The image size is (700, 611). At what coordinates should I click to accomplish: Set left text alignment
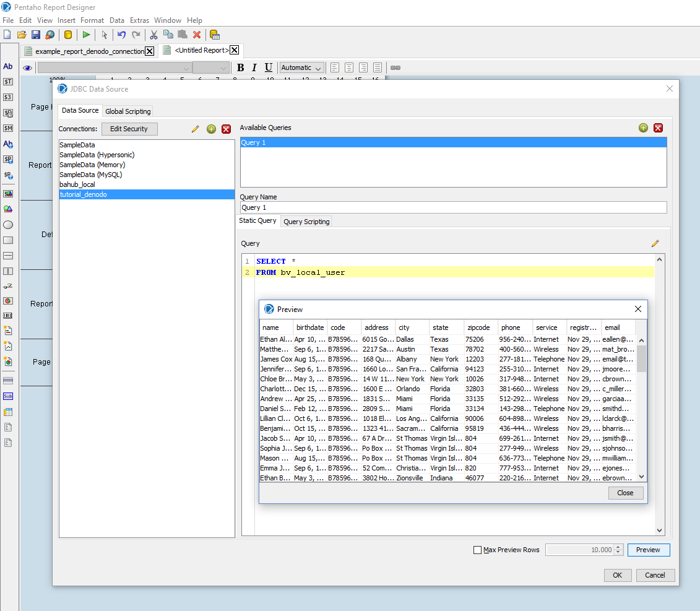335,67
